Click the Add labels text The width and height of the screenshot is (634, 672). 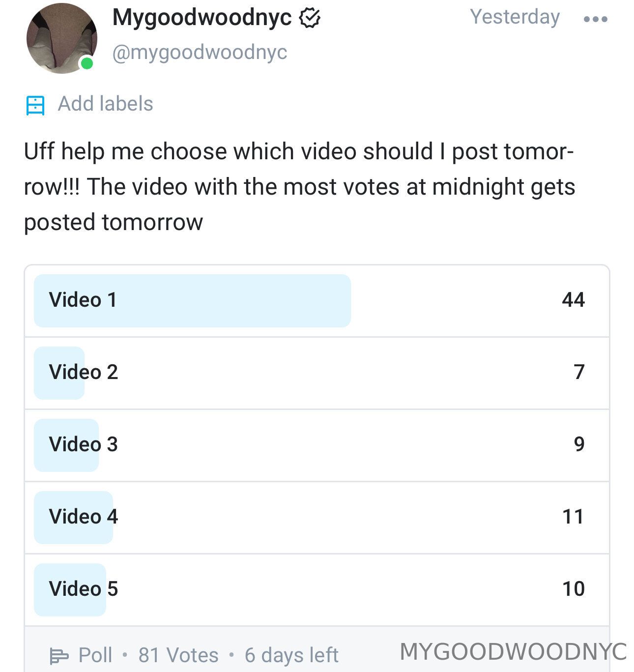(105, 104)
